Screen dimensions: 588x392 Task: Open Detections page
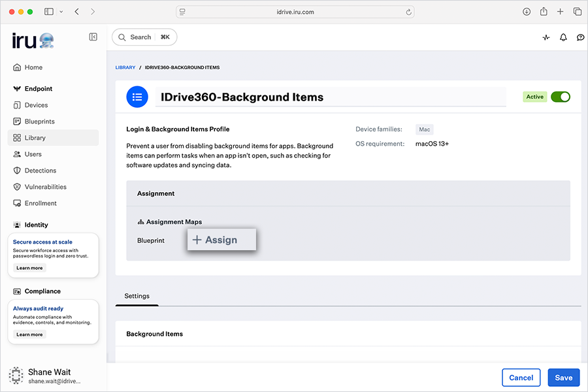53,171
